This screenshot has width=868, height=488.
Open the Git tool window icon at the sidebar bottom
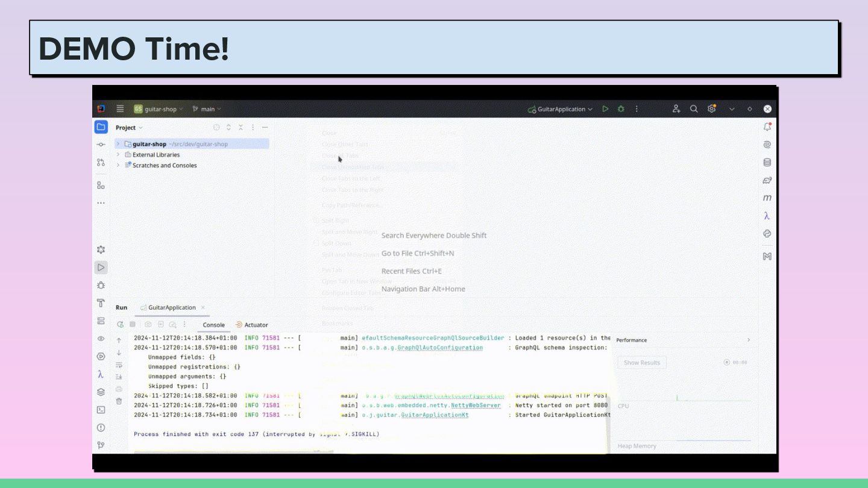click(x=101, y=445)
